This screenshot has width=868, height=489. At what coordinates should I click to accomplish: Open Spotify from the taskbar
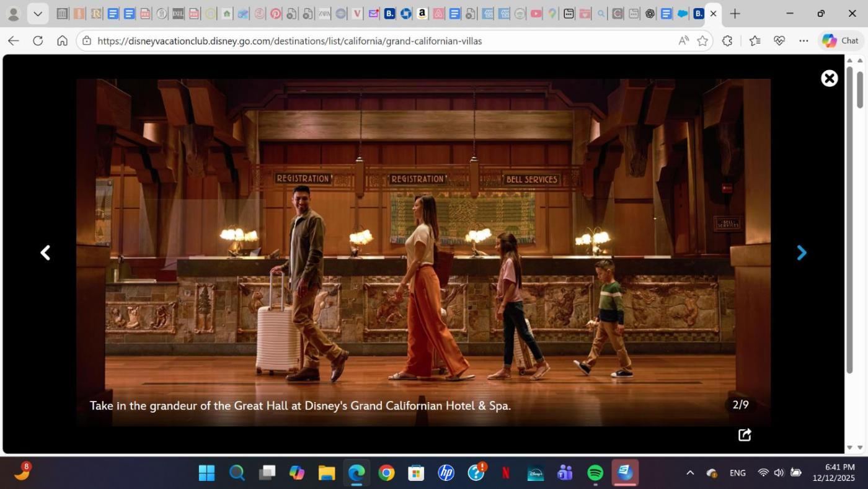[595, 473]
